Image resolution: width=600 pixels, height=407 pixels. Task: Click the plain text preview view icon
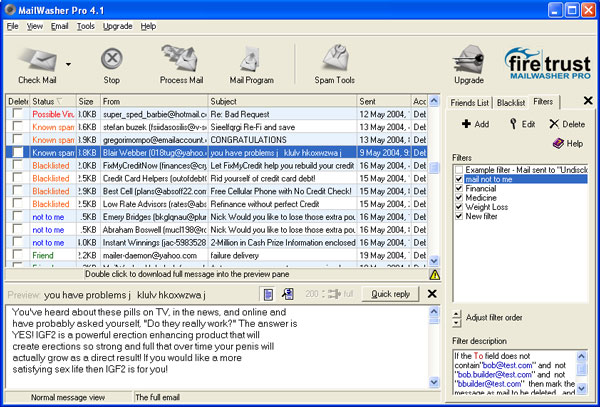(269, 294)
